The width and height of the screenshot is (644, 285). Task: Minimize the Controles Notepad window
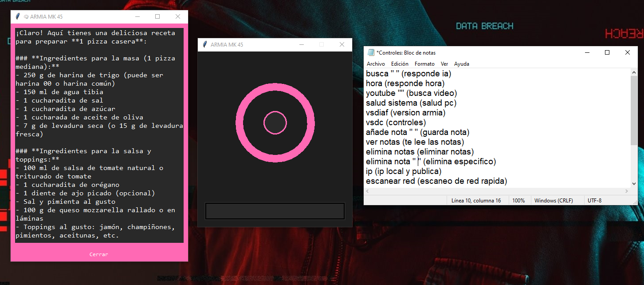pos(587,52)
